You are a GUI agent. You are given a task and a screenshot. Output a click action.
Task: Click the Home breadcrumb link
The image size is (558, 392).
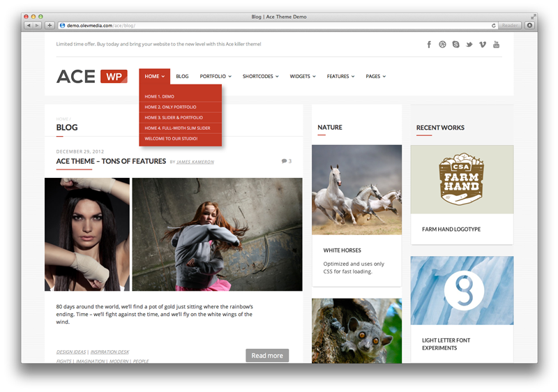coord(62,119)
